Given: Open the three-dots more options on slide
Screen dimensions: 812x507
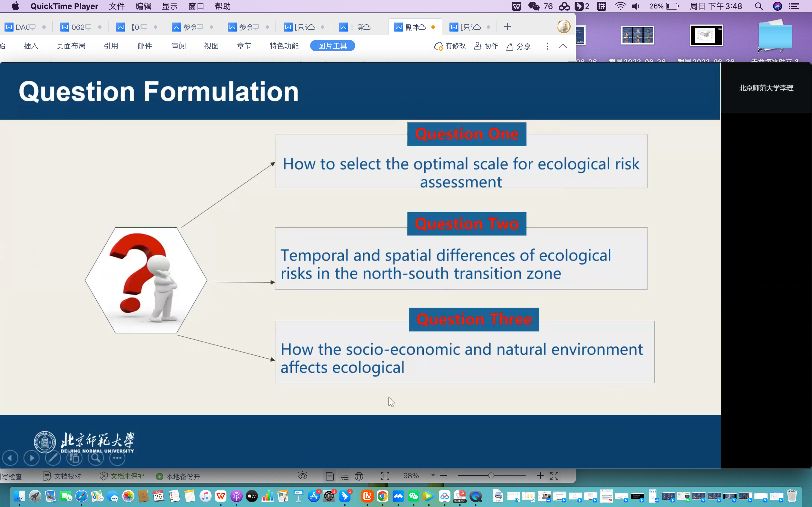Looking at the screenshot, I should point(118,458).
